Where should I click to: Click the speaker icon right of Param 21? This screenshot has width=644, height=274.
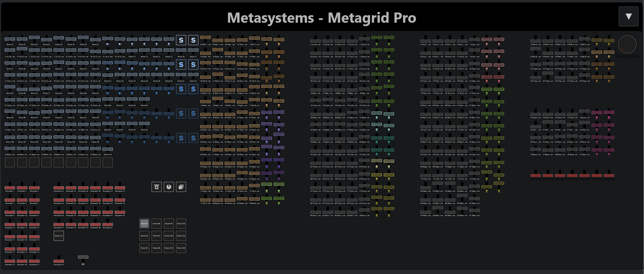coord(108,44)
